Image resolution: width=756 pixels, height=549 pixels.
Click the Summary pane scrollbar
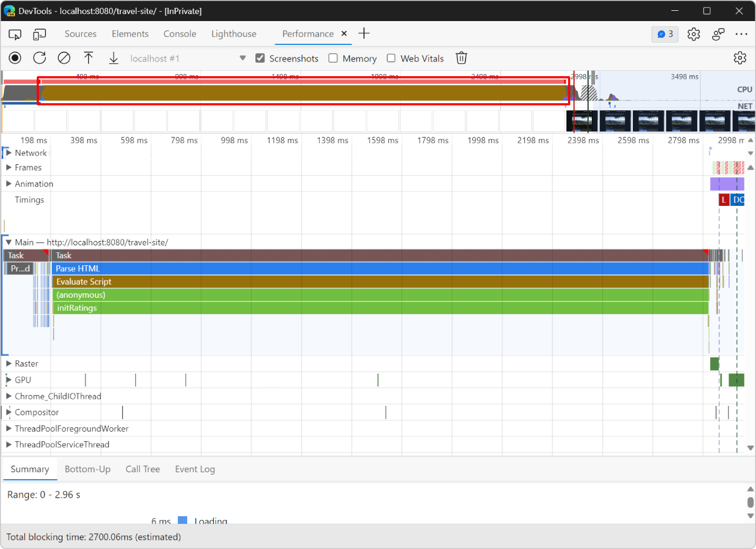point(750,503)
